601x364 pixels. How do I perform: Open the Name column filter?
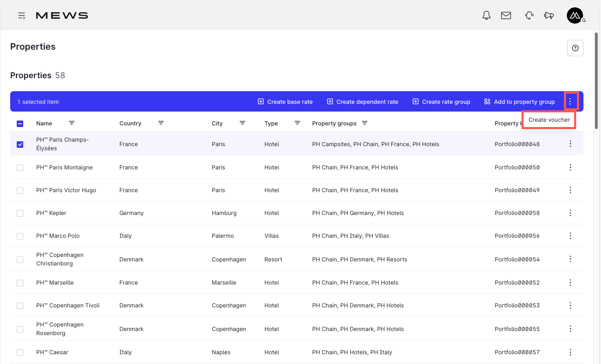coord(72,123)
